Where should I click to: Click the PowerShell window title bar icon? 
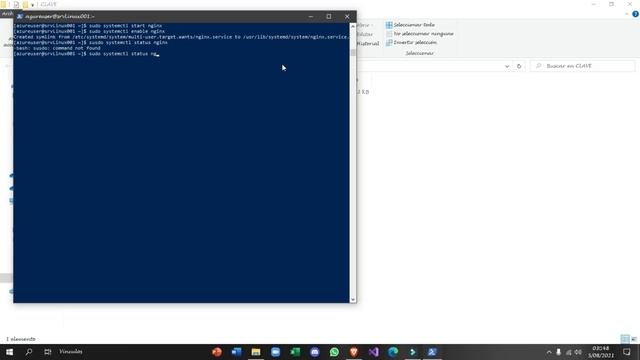(x=20, y=16)
